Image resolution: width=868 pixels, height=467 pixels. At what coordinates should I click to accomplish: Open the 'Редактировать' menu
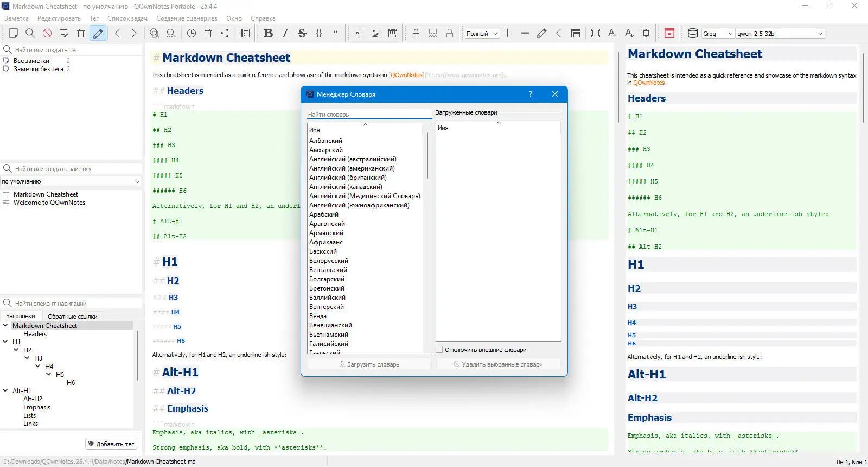click(59, 18)
